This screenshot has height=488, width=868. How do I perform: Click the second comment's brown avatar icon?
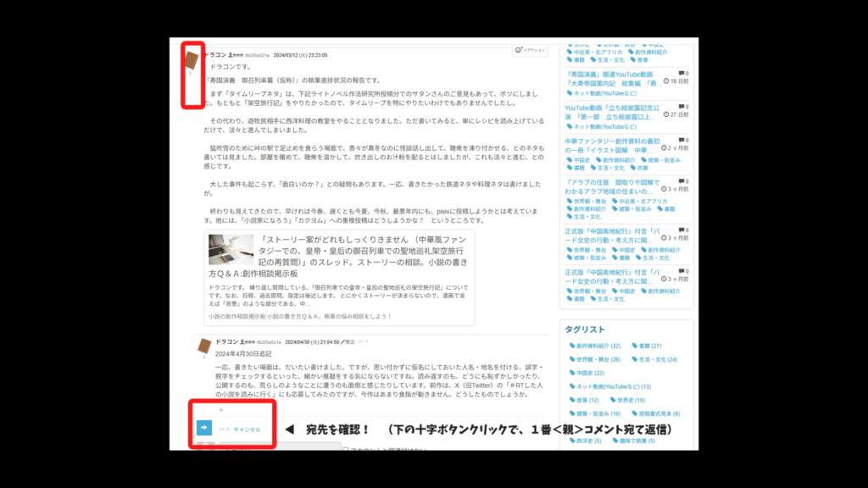[204, 346]
